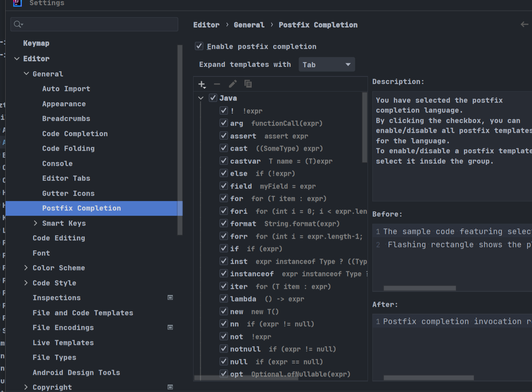Open Appearance settings page
Viewport: 532px width, 392px height.
point(64,104)
